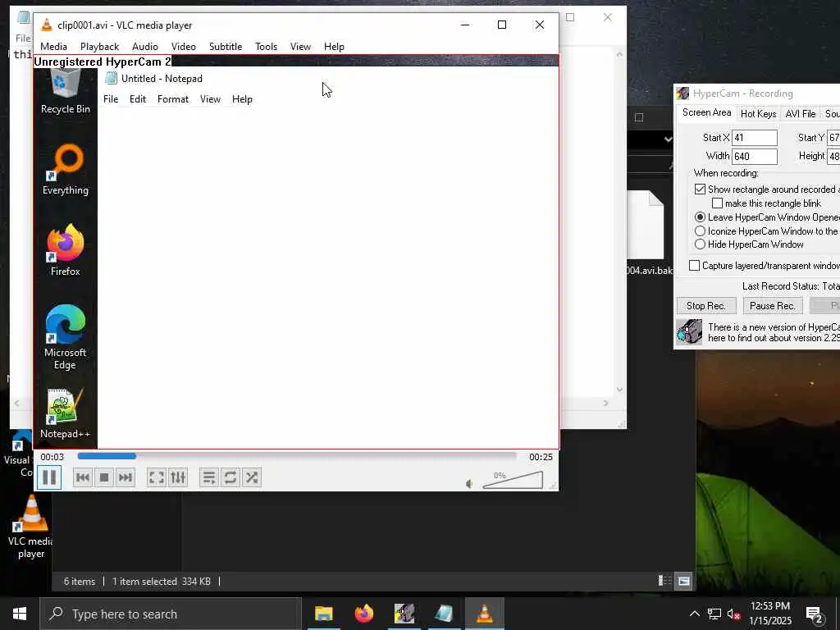Click the Notepad window right scroll arrow

(606, 403)
